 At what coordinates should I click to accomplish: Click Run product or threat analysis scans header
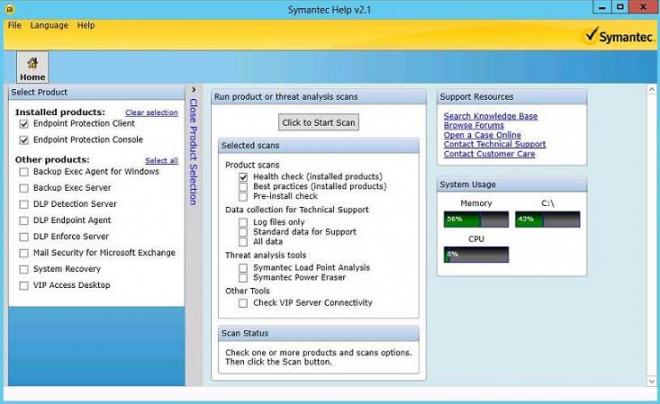319,97
